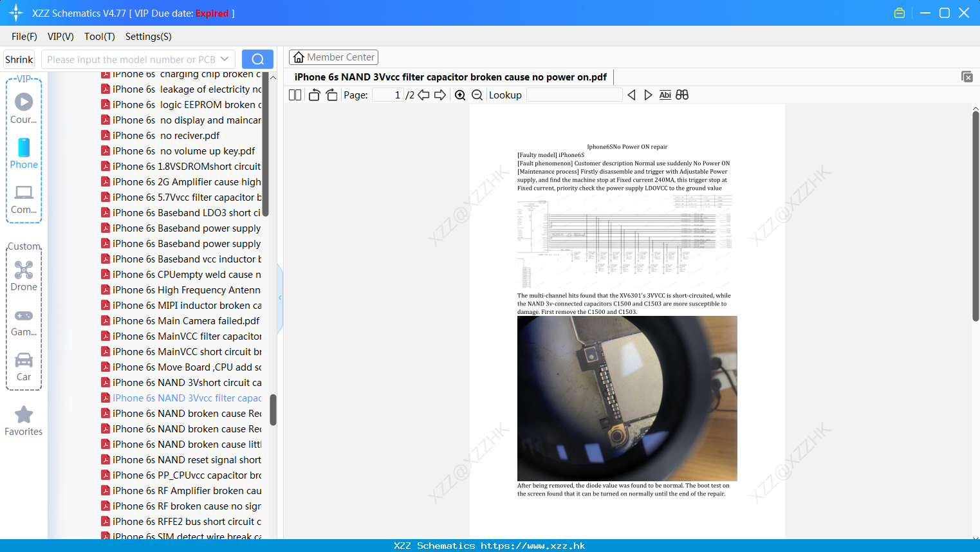Screen dimensions: 980x552
Task: Find next lookup result triangle
Action: pyautogui.click(x=648, y=95)
